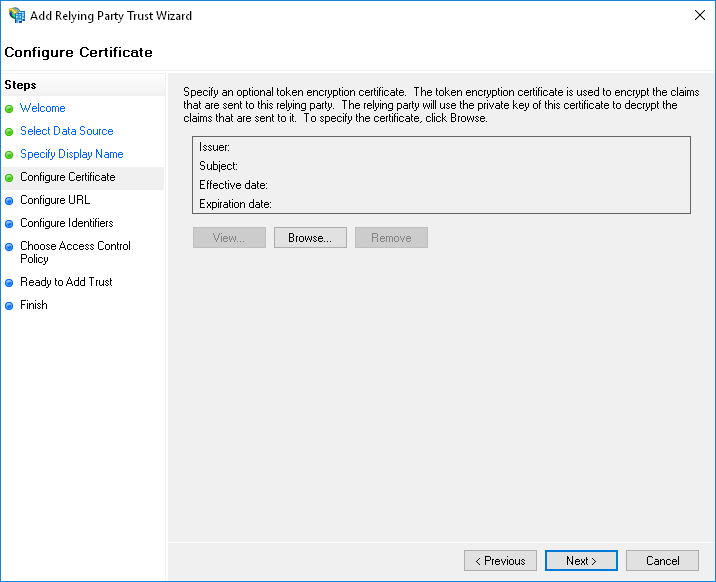
Task: Browse for a token encryption certificate
Action: [x=310, y=238]
